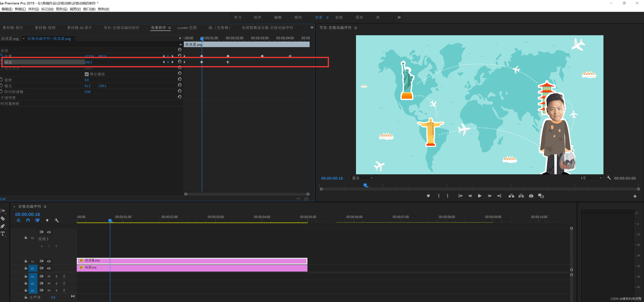Select the Razor tool
The image size is (644, 302).
coord(3,219)
